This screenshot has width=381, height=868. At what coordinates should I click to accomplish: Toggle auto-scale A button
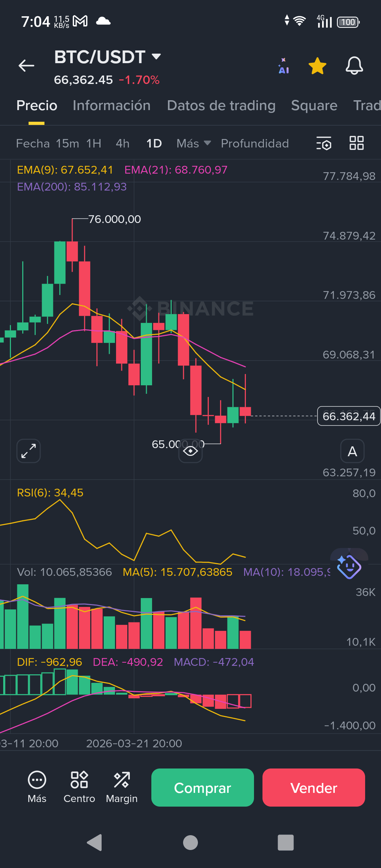coord(352,451)
